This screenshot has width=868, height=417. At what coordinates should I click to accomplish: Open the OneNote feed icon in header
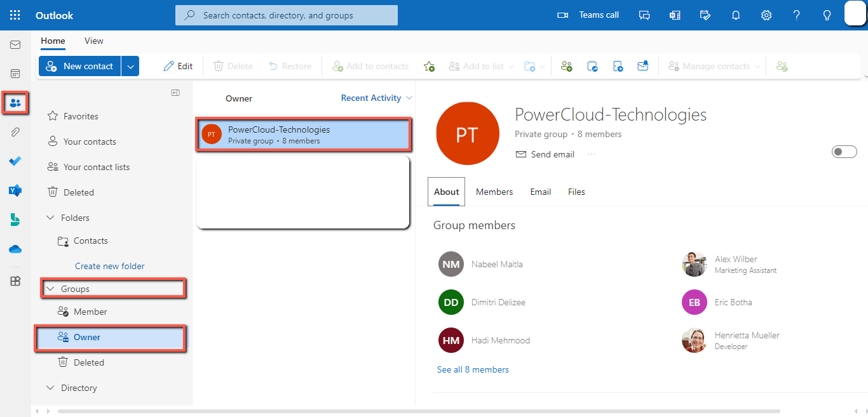[675, 15]
